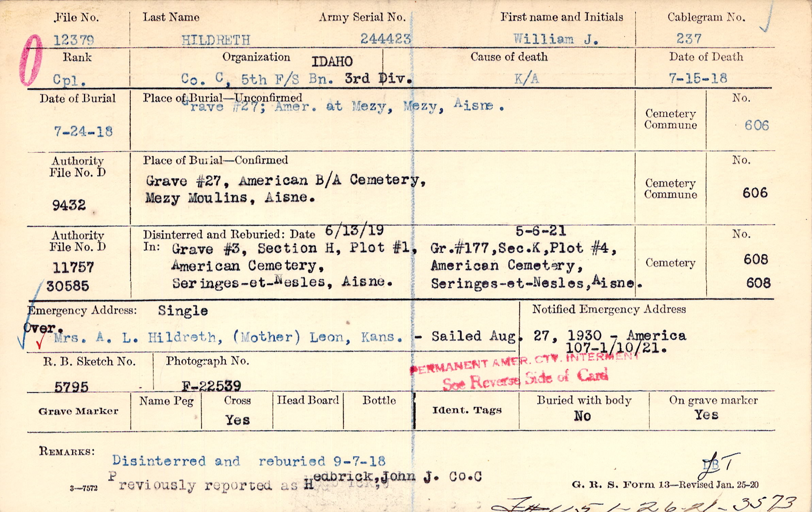
Task: Click the 'Remarks:' label
Action: tap(67, 451)
